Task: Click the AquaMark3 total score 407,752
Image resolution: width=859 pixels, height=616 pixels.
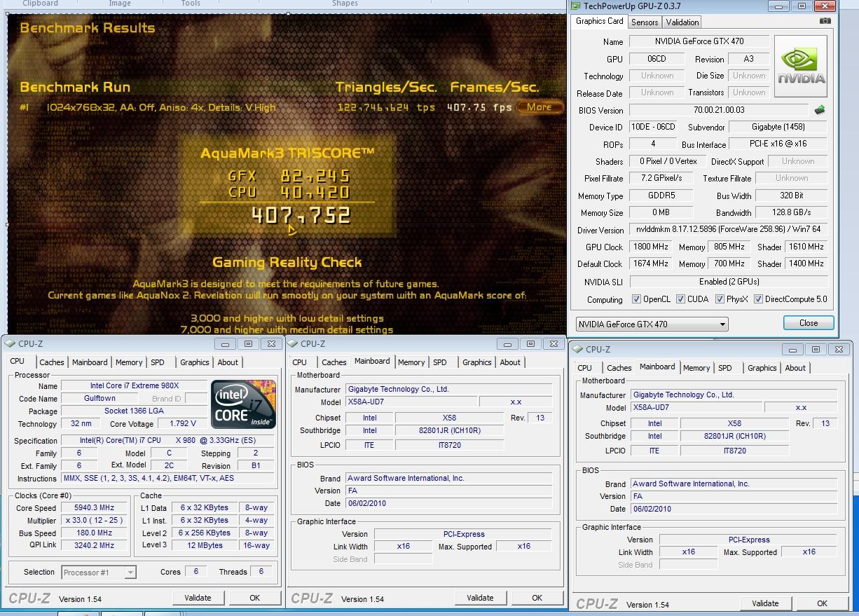Action: coord(301,215)
